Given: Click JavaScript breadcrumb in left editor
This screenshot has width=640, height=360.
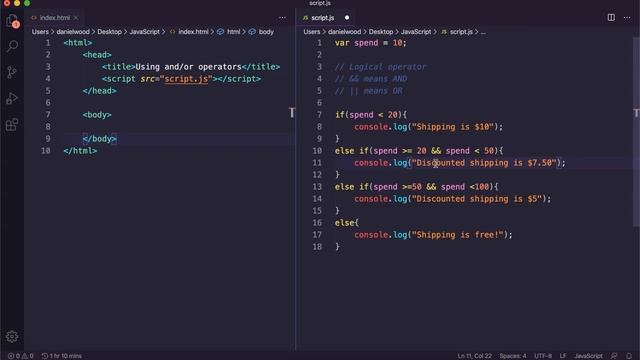Looking at the screenshot, I should 144,31.
